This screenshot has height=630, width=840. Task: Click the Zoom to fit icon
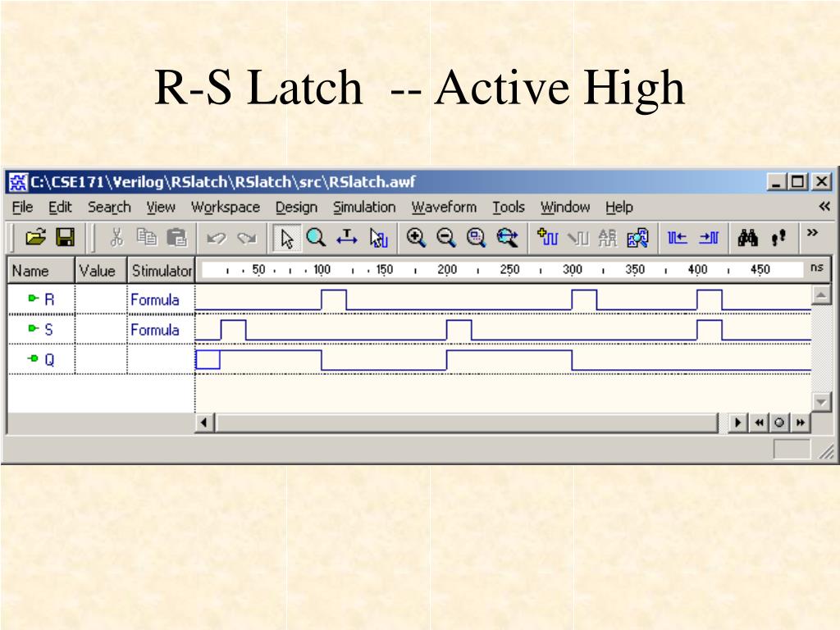coord(476,237)
